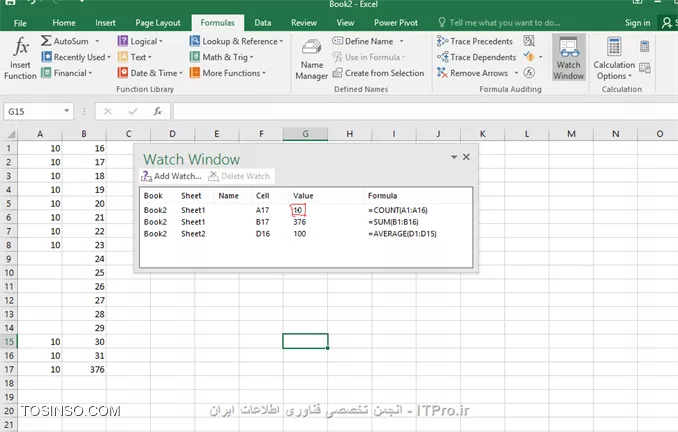This screenshot has height=432, width=678.
Task: Click formula bar fx icon
Action: tap(158, 112)
